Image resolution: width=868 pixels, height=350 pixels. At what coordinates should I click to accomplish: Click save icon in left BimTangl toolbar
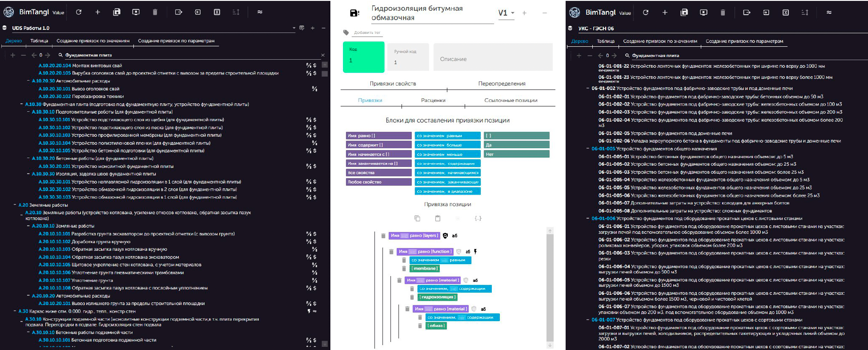(117, 12)
